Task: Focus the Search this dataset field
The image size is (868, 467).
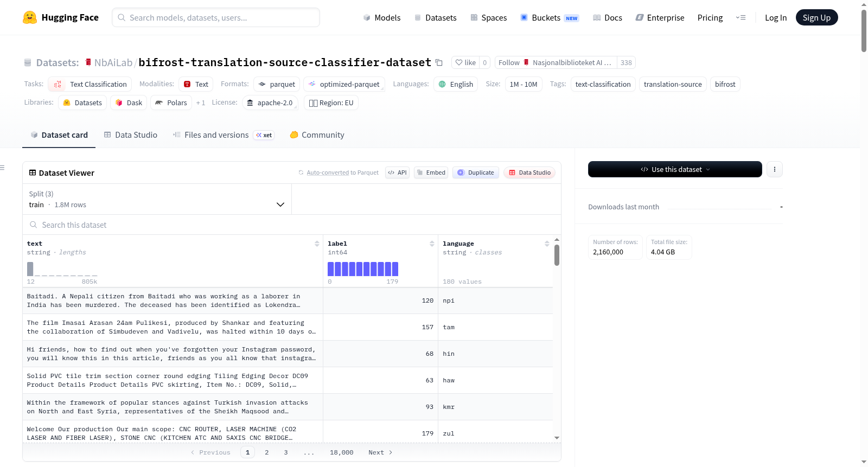Action: coord(292,225)
